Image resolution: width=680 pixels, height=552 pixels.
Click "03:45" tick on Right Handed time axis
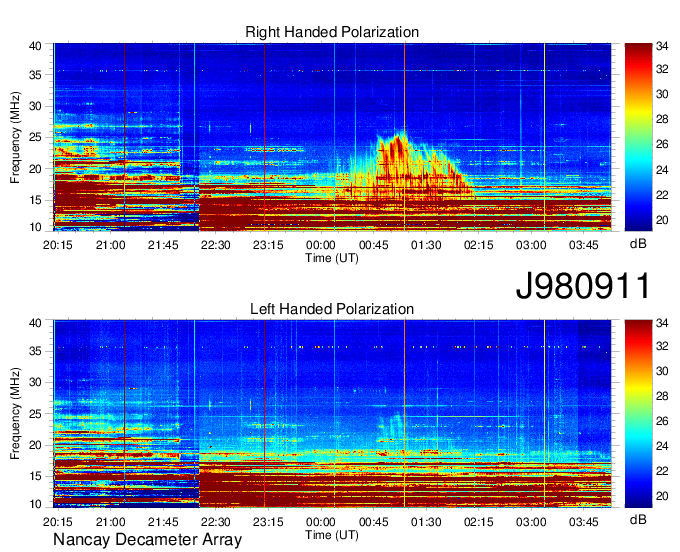[583, 245]
